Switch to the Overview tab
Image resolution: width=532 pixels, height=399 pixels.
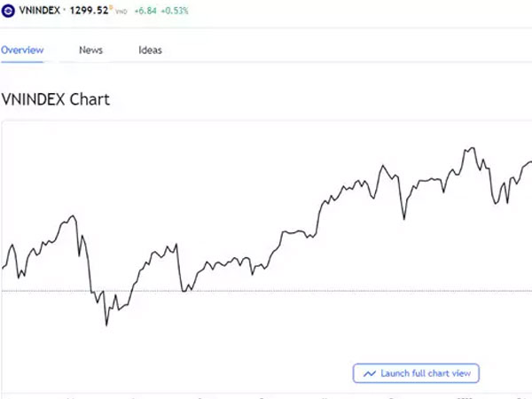pos(22,51)
